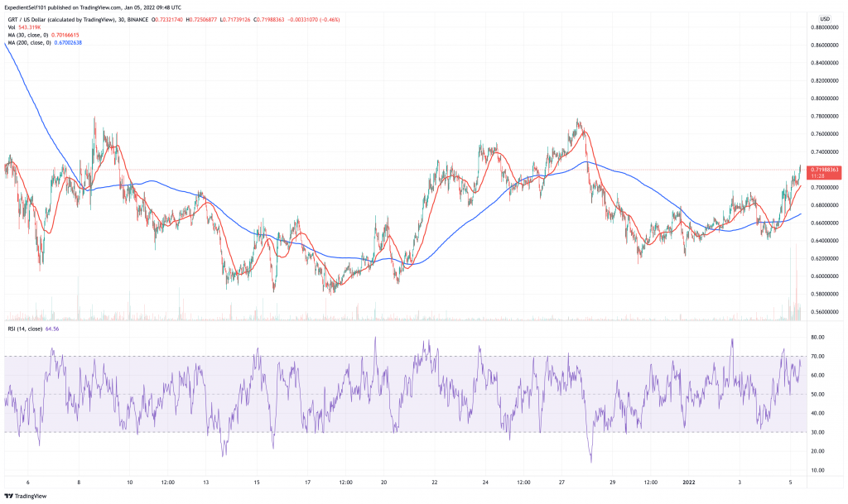Click the 2022 year label on the time axis
The width and height of the screenshot is (848, 504).
coord(689,482)
